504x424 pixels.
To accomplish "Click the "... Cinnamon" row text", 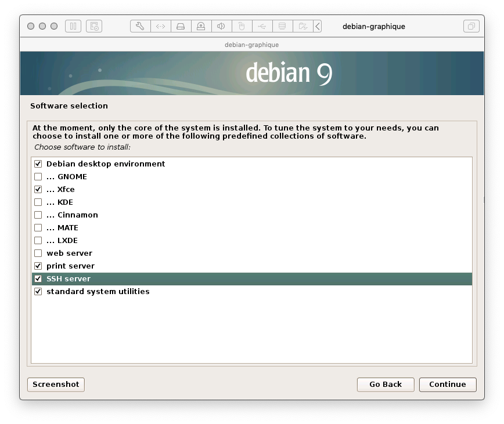I will (73, 215).
